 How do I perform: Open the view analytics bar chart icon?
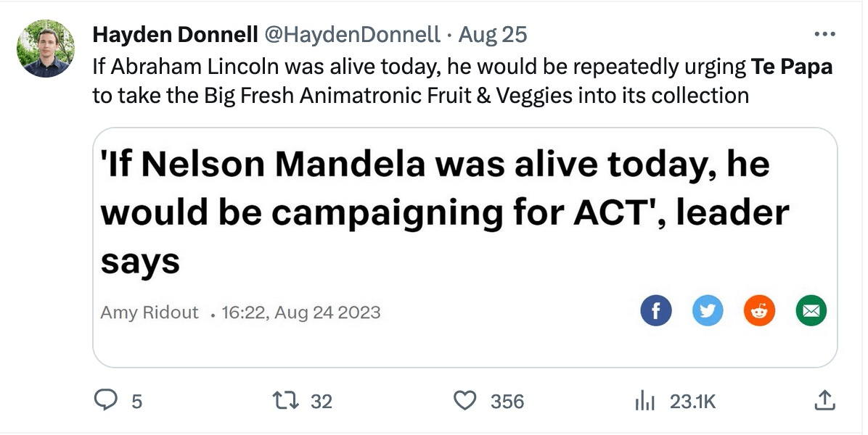pyautogui.click(x=645, y=400)
